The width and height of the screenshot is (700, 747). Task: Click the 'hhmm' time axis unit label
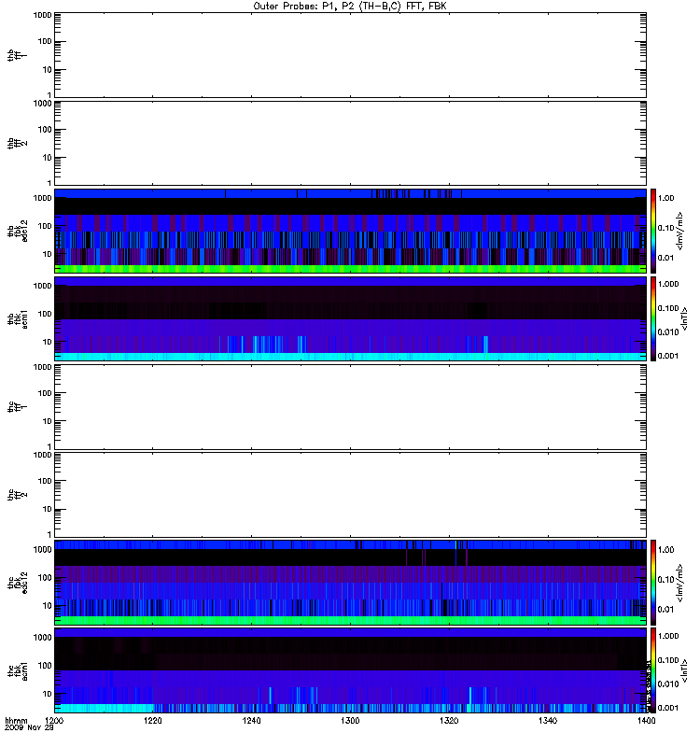pos(16,721)
